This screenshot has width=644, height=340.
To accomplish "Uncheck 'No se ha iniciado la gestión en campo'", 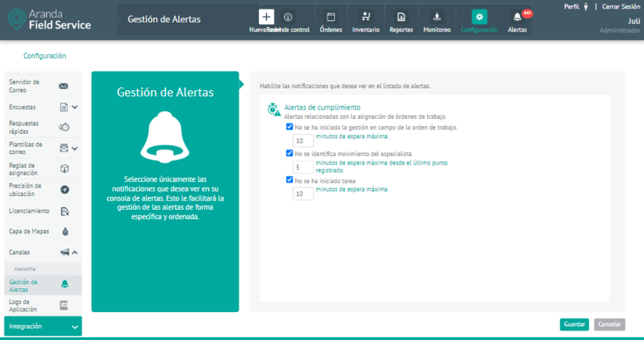I will click(290, 127).
